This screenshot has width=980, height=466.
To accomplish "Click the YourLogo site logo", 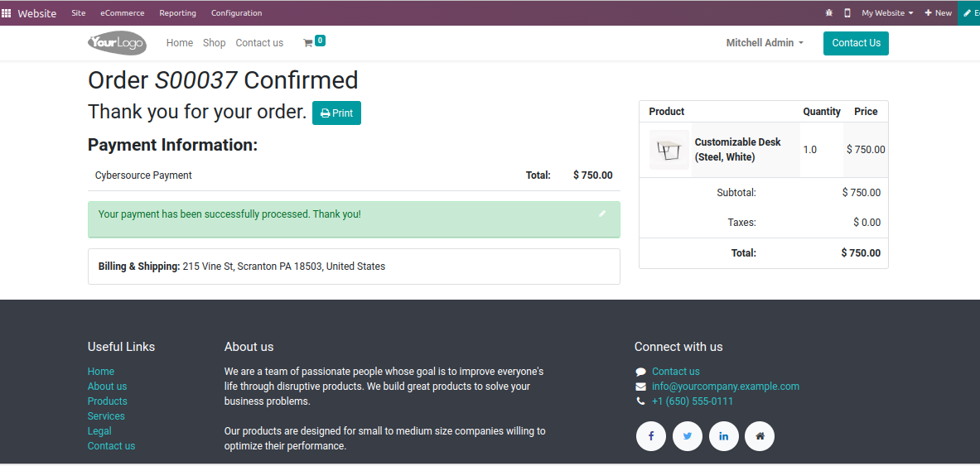I will coord(117,43).
